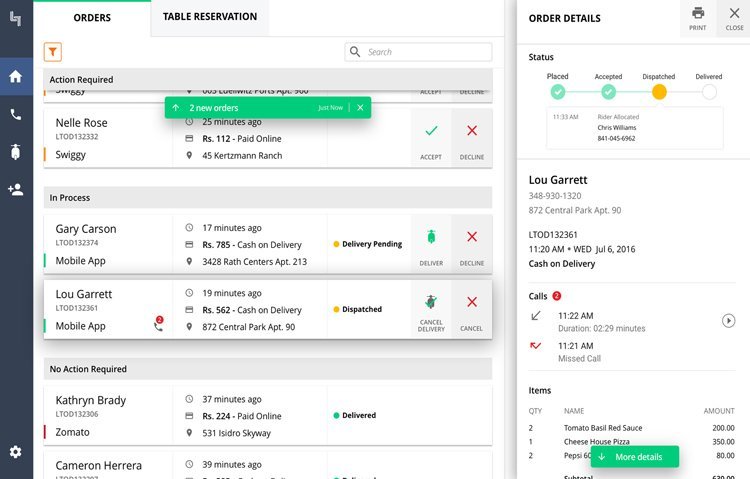750x479 pixels.
Task: Click the app logo at sidebar top
Action: click(16, 19)
